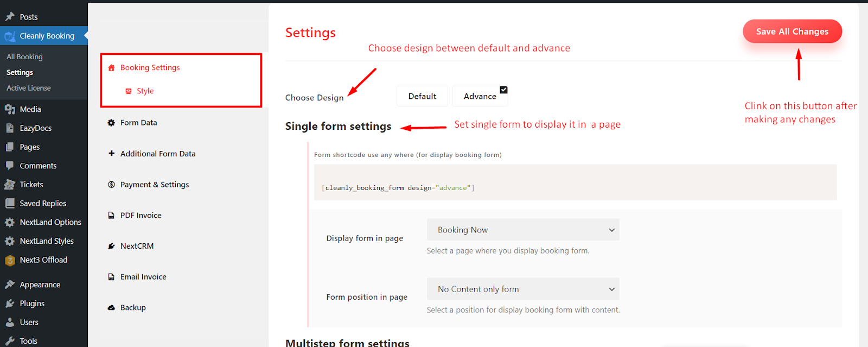The height and width of the screenshot is (347, 868).
Task: Click the Media icon in sidebar
Action: point(10,109)
